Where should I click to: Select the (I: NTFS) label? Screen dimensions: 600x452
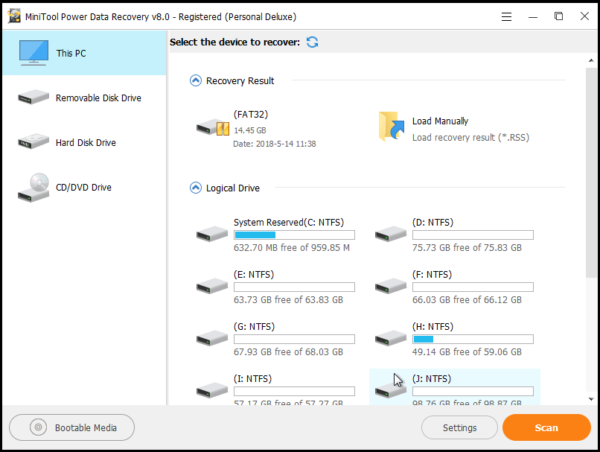click(253, 379)
